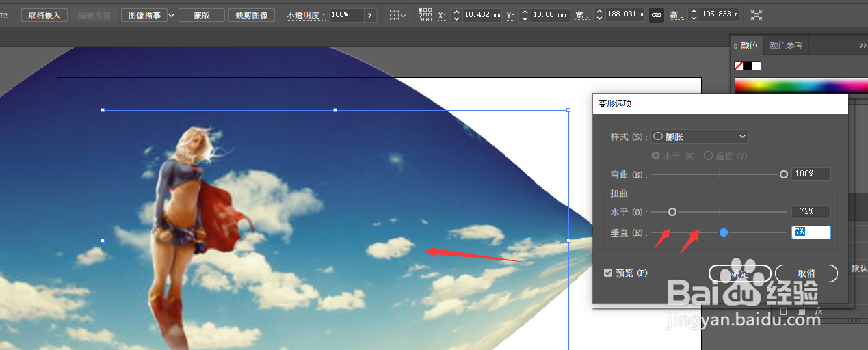Click the Horizontal distortion slider handle
The image size is (868, 350).
pyautogui.click(x=672, y=212)
